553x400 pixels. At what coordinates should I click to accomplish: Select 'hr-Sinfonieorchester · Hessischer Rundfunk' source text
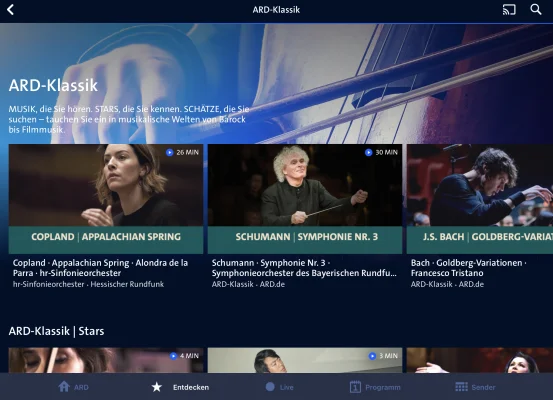point(88,284)
